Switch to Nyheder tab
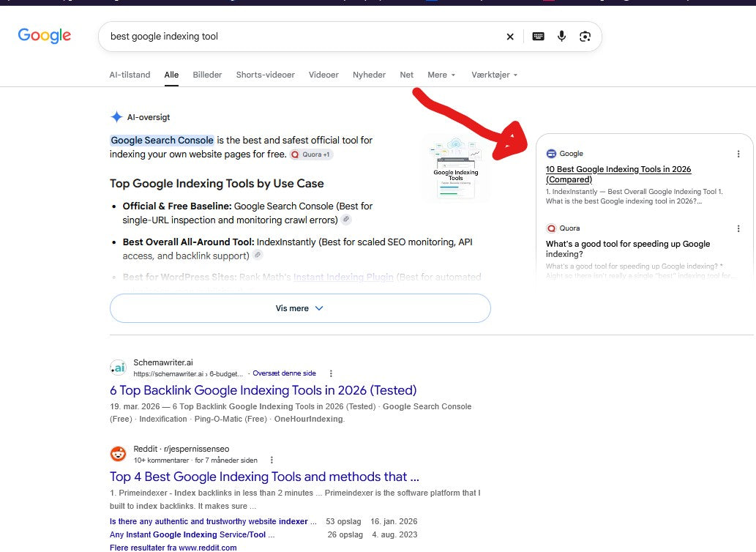Screen dimensions: 756x552 point(369,75)
